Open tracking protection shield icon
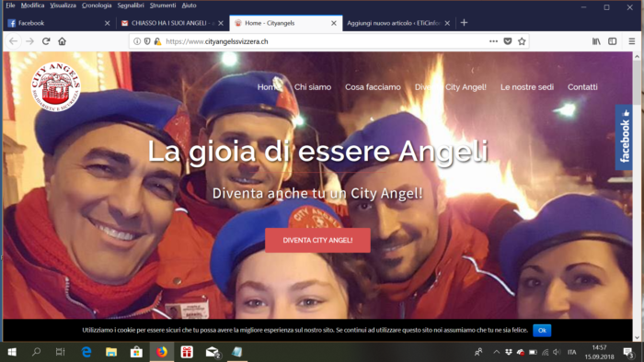The width and height of the screenshot is (644, 362). [x=147, y=41]
